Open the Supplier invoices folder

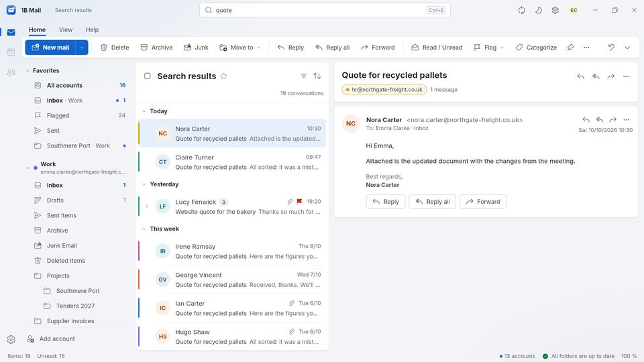pyautogui.click(x=80, y=321)
